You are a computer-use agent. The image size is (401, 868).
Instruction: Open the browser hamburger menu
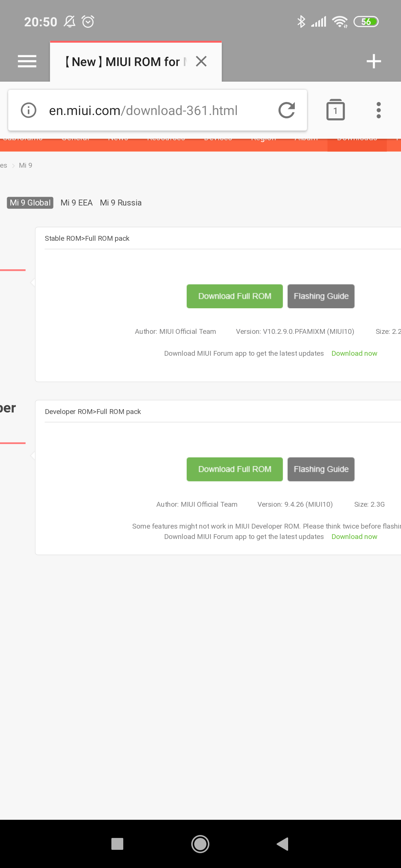coord(27,61)
